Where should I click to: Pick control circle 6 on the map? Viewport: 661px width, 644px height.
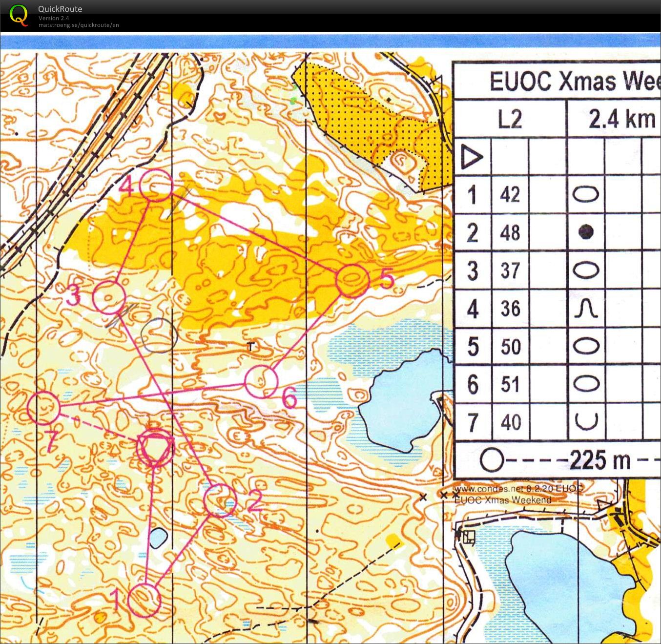click(261, 381)
